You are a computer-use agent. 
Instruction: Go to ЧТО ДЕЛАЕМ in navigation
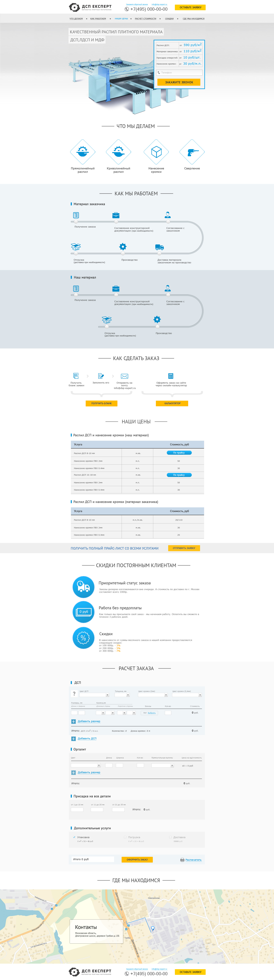click(x=76, y=19)
